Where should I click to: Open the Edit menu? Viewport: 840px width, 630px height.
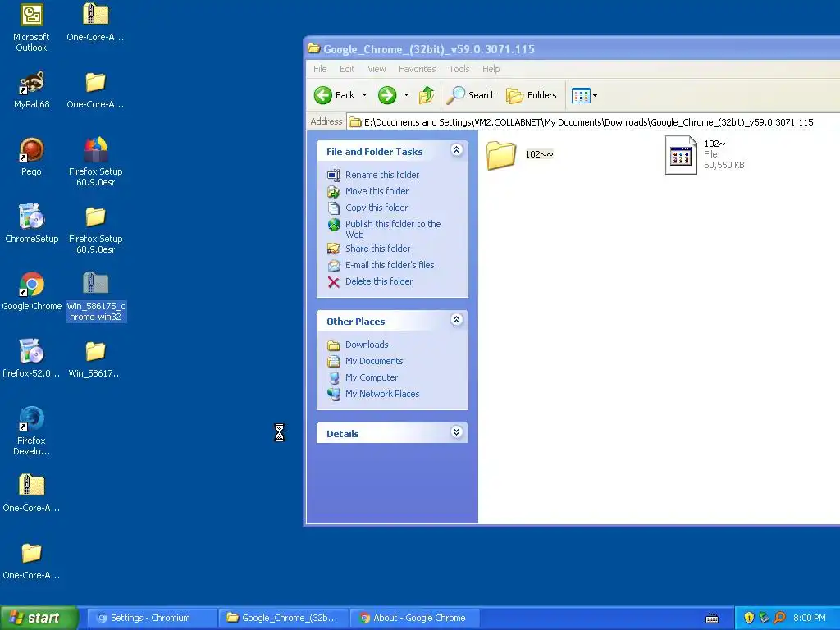[347, 69]
